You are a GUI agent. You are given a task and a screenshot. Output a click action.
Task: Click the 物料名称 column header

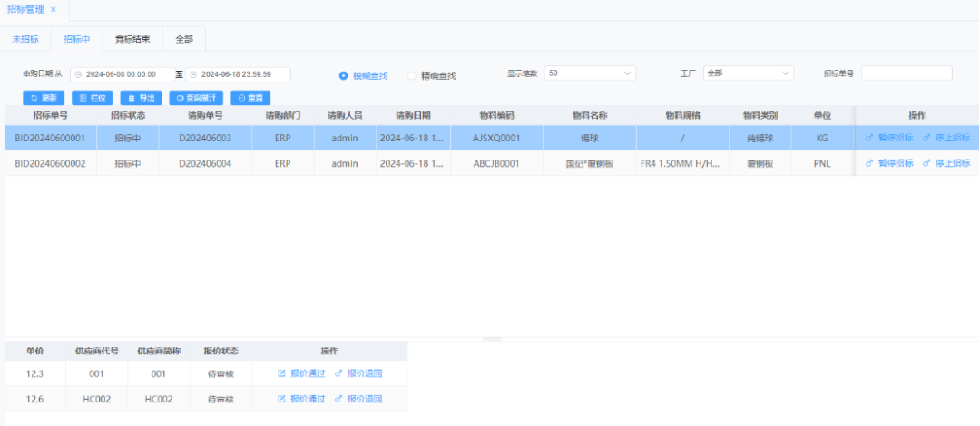coord(590,115)
